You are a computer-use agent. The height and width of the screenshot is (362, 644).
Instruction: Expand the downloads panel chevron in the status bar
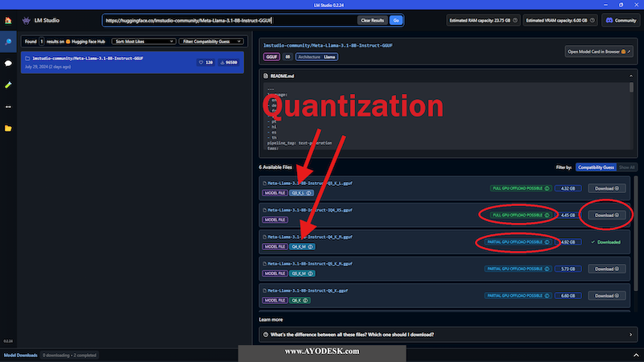click(x=636, y=355)
